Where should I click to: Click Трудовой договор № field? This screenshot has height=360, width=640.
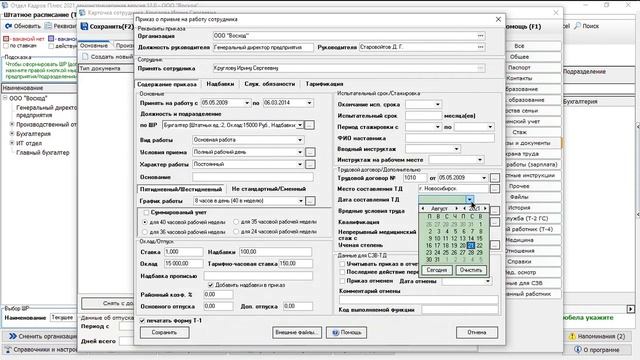[x=415, y=178]
